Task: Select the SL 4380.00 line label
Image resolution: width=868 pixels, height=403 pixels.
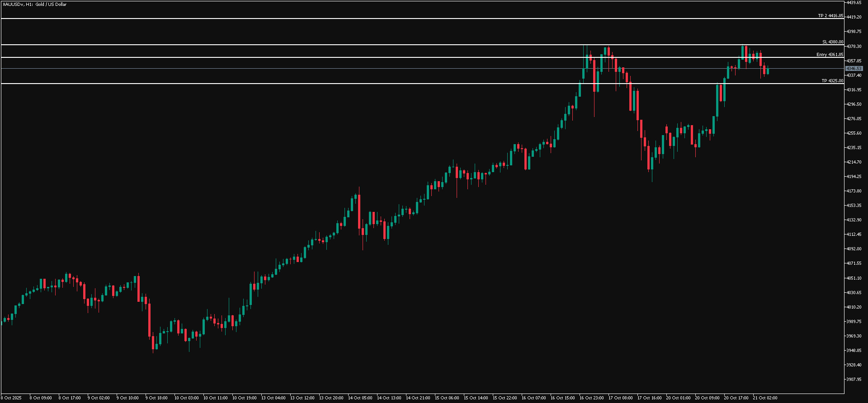Action: [832, 42]
